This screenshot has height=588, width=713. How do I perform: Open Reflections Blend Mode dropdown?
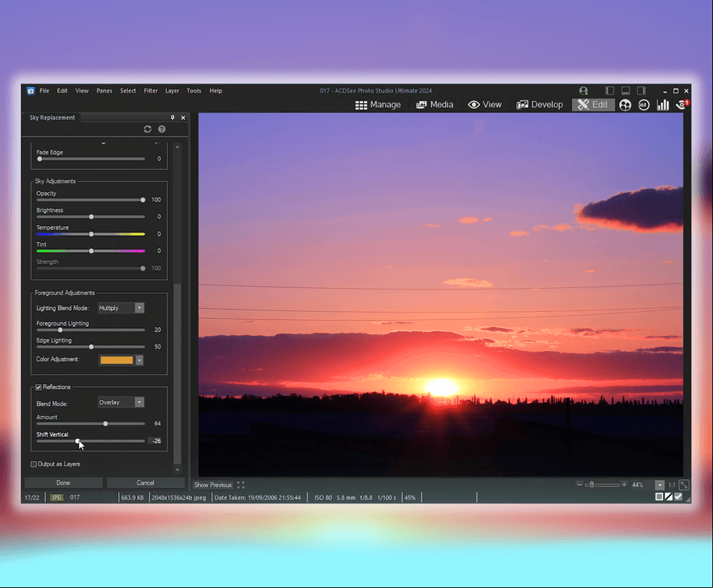121,402
